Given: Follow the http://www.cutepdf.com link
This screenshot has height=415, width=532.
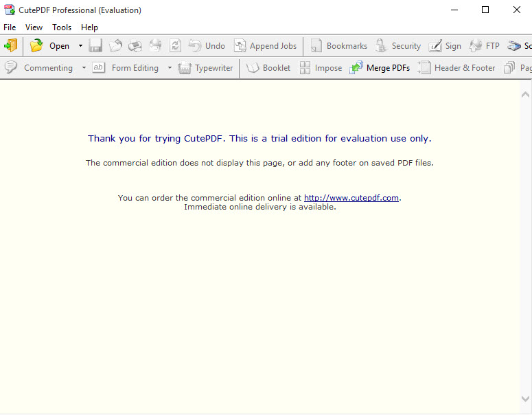Looking at the screenshot, I should (x=351, y=198).
